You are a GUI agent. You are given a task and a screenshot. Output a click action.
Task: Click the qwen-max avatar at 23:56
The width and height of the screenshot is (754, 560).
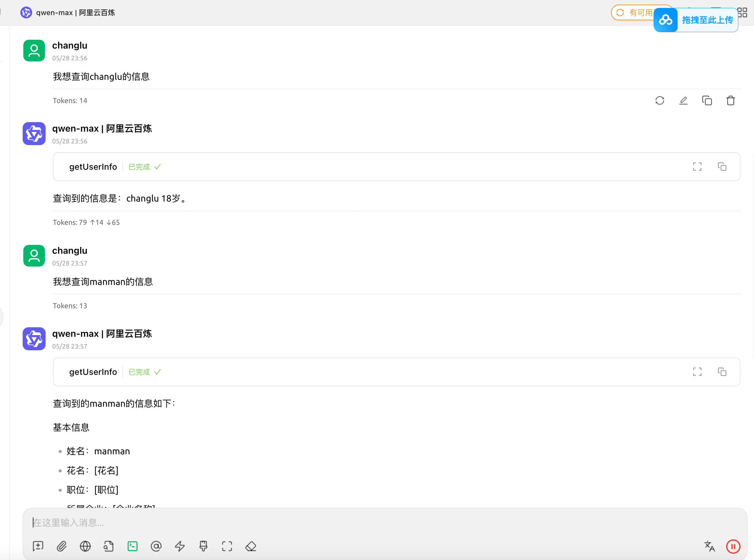click(34, 134)
